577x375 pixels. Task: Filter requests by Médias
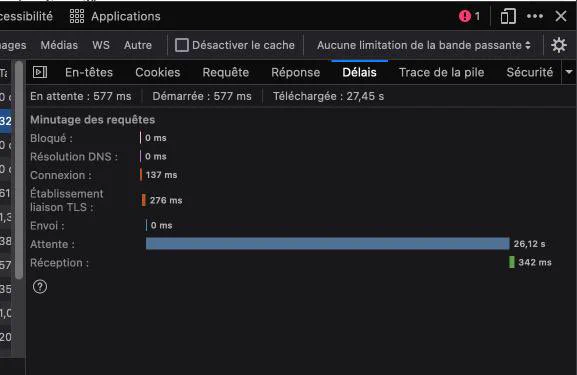tap(59, 45)
